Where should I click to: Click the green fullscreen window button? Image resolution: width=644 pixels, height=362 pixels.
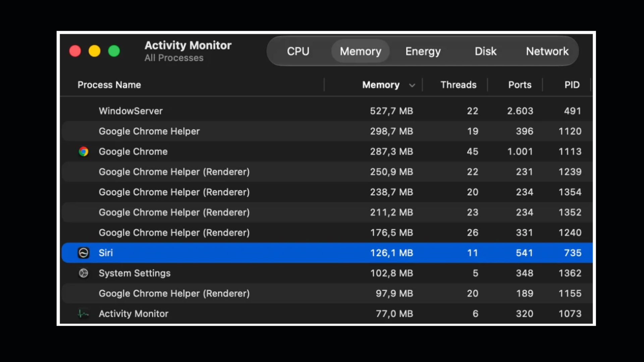click(114, 51)
